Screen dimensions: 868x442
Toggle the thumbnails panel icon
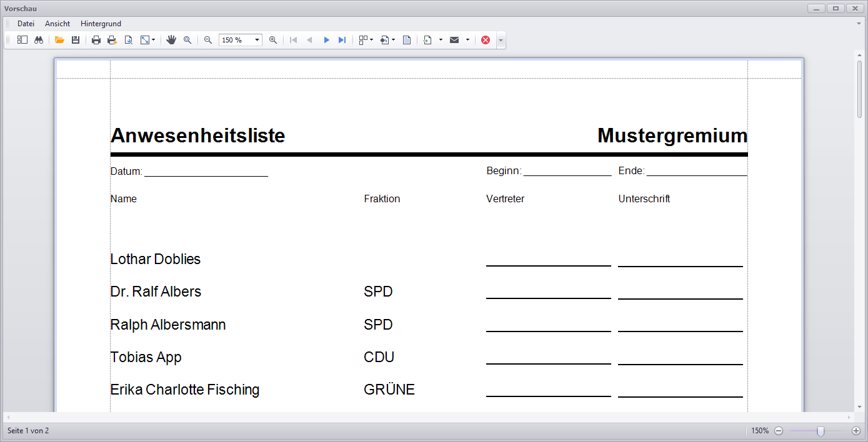tap(22, 40)
